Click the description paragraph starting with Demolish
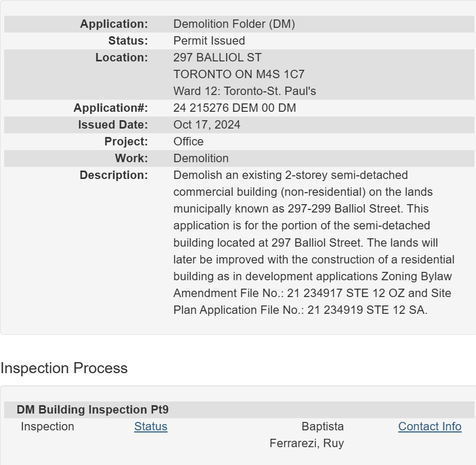476x465 pixels. tap(313, 242)
